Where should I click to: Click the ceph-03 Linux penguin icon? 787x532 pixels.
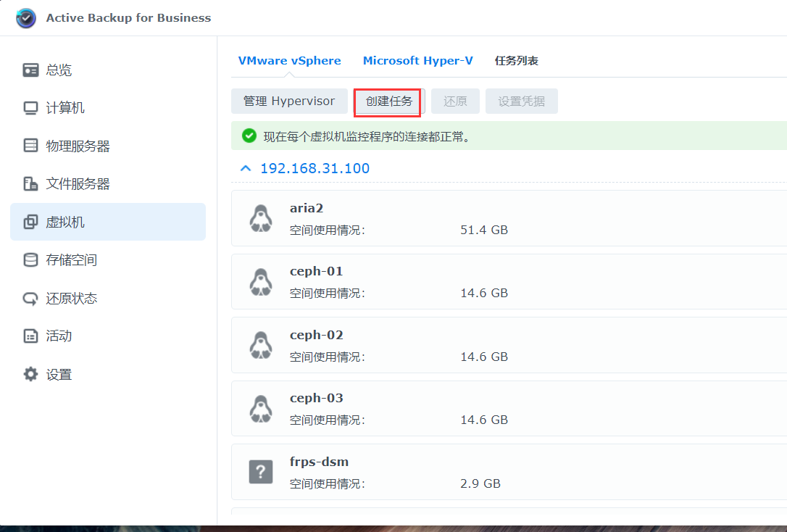point(261,409)
